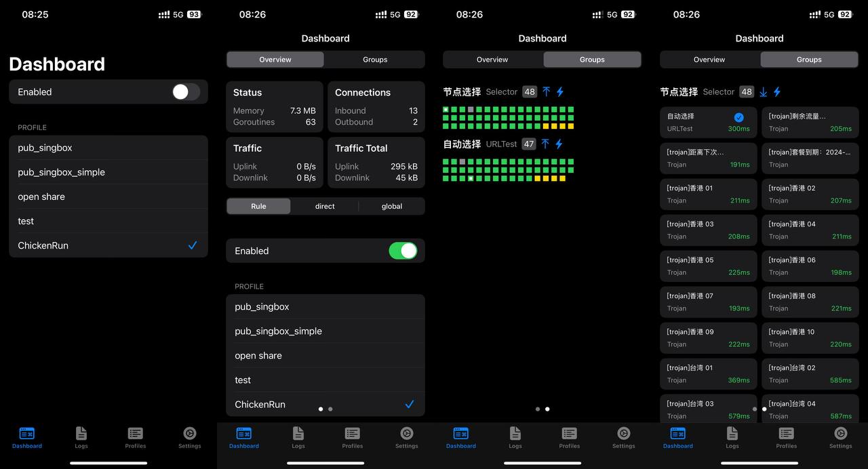Expand the 自动选择 URLTest group with its up-arrow
This screenshot has width=868, height=469.
545,144
